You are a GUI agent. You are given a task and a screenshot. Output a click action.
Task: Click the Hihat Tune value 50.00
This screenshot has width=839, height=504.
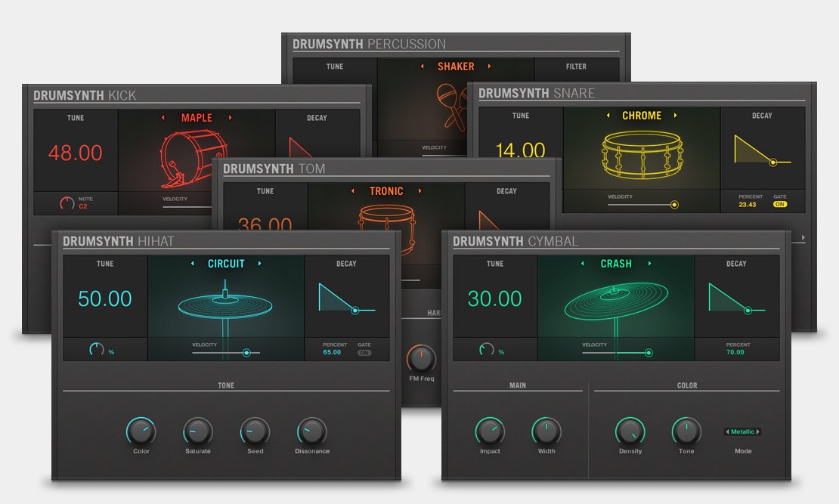click(105, 298)
